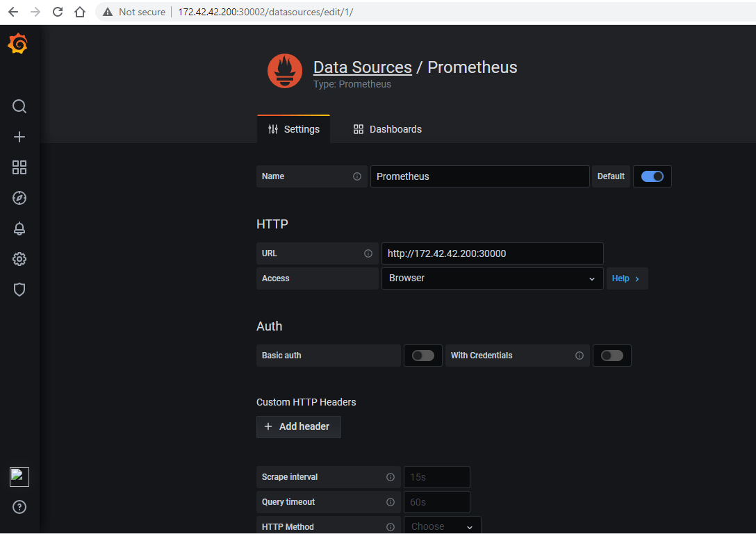Follow the Data Sources breadcrumb link

tap(362, 67)
